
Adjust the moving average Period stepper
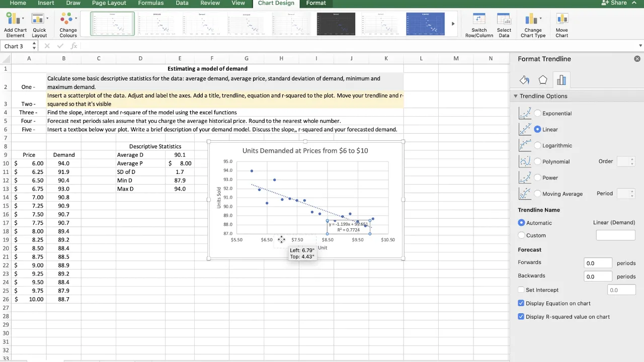[x=632, y=194]
